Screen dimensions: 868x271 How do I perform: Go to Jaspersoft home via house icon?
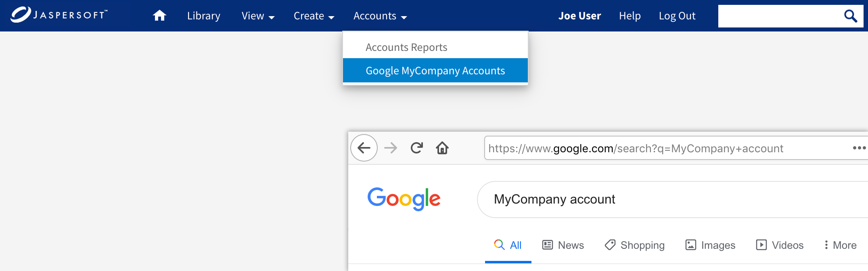point(159,15)
